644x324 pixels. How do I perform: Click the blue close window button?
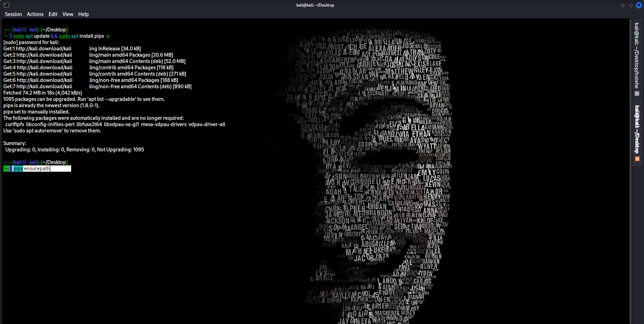(x=639, y=5)
